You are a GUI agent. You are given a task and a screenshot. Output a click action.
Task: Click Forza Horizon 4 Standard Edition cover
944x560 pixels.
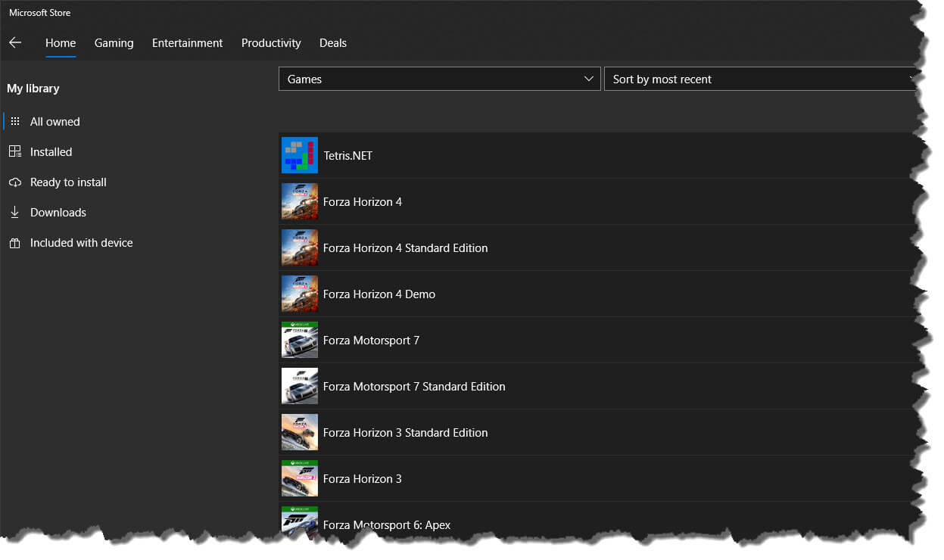point(300,247)
